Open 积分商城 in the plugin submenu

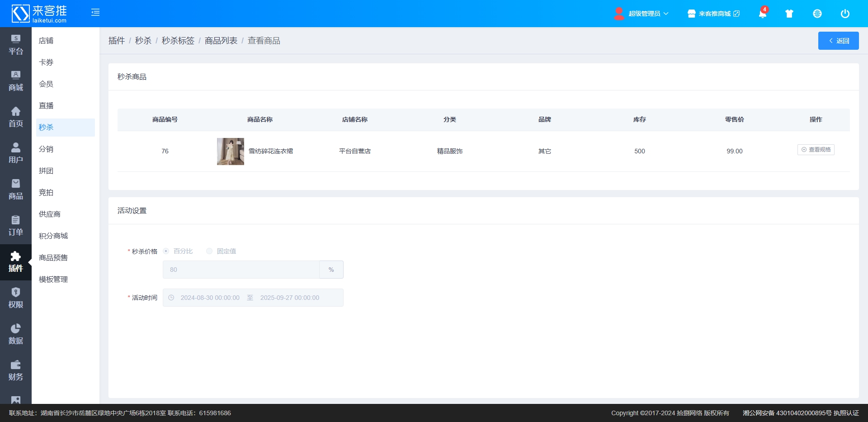pyautogui.click(x=53, y=236)
